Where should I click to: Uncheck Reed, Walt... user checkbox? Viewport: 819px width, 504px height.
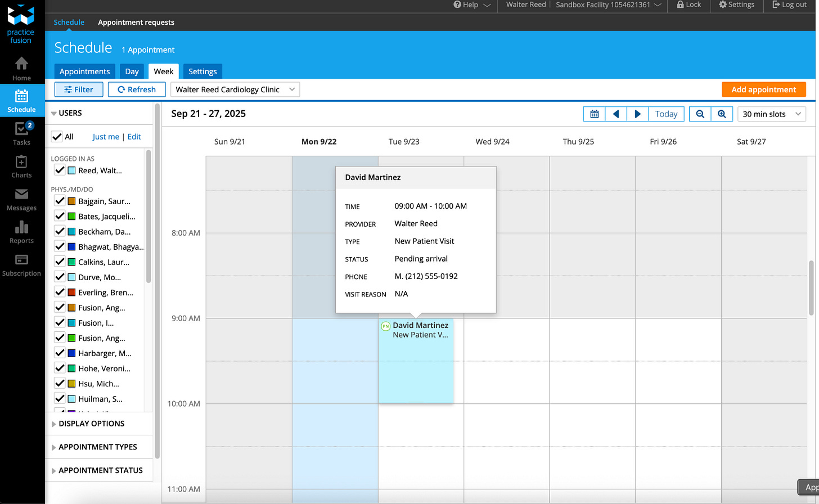pyautogui.click(x=60, y=170)
